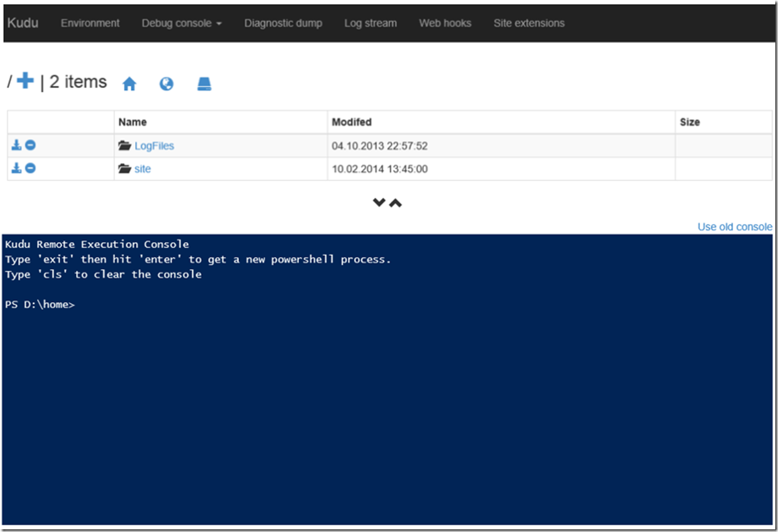
Task: Delete the site folder
Action: click(x=30, y=168)
